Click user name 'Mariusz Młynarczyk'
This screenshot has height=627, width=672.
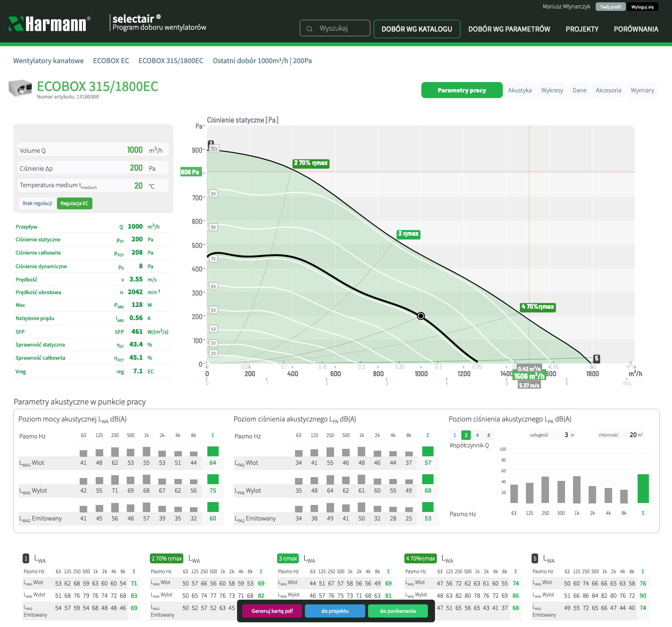566,7
